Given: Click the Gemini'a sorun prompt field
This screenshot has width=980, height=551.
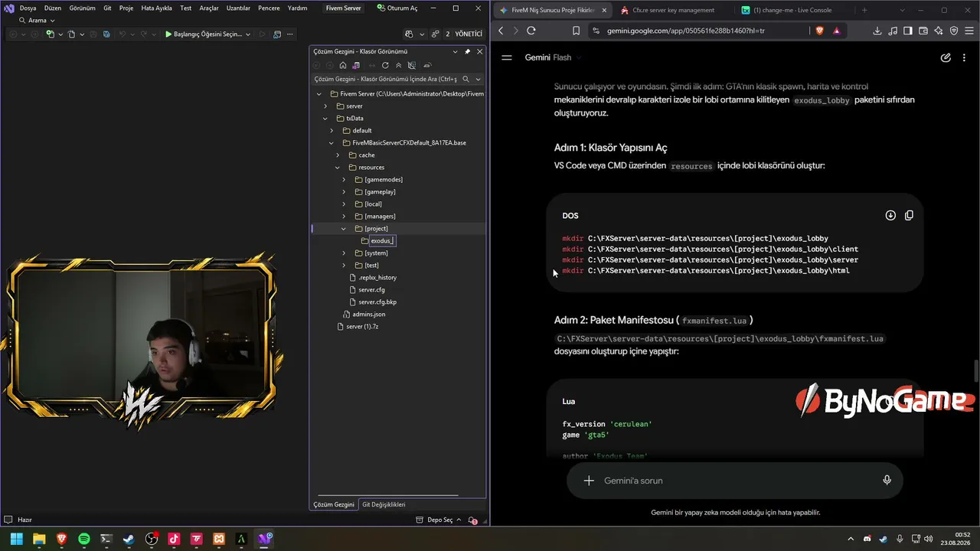Looking at the screenshot, I should coord(735,481).
